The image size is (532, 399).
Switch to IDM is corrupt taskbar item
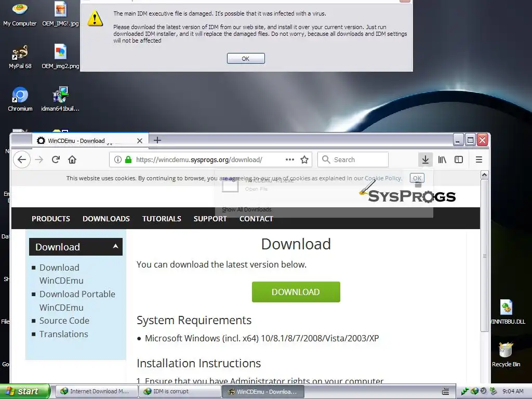180,391
